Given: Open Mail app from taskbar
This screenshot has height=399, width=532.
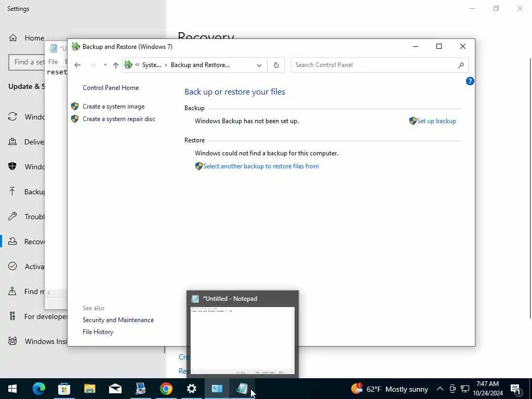Looking at the screenshot, I should [115, 389].
